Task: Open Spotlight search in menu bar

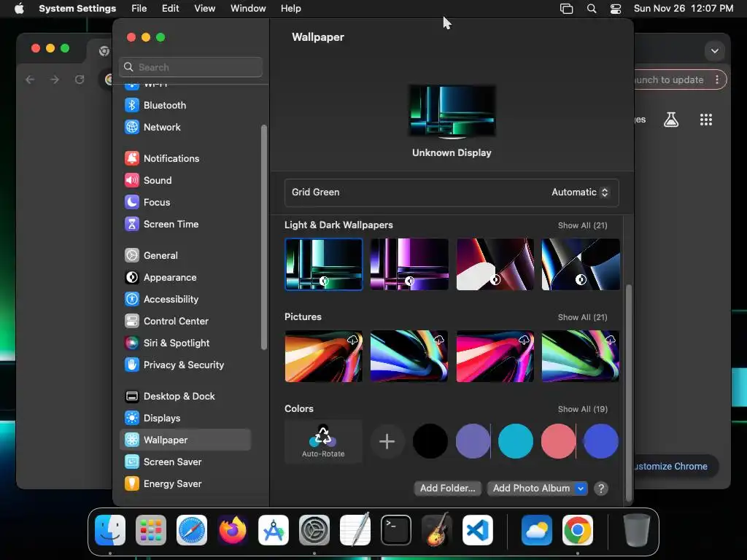Action: 591,9
